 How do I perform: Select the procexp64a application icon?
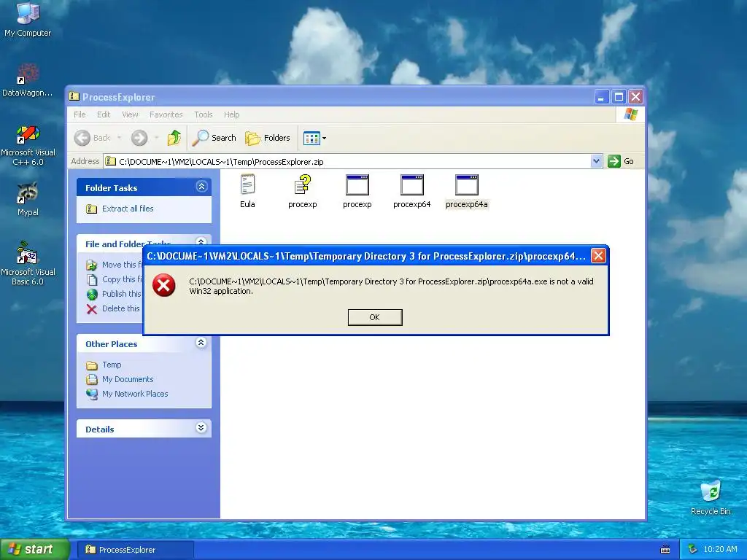coord(467,191)
